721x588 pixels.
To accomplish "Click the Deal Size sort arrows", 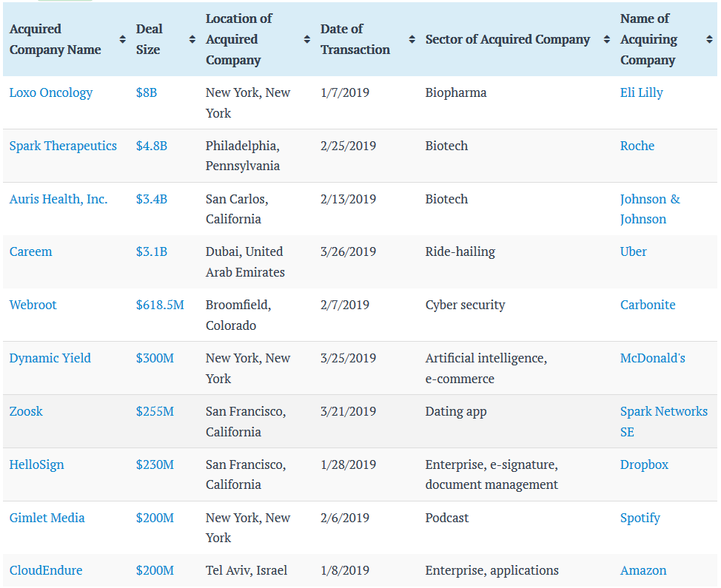I will pos(192,39).
